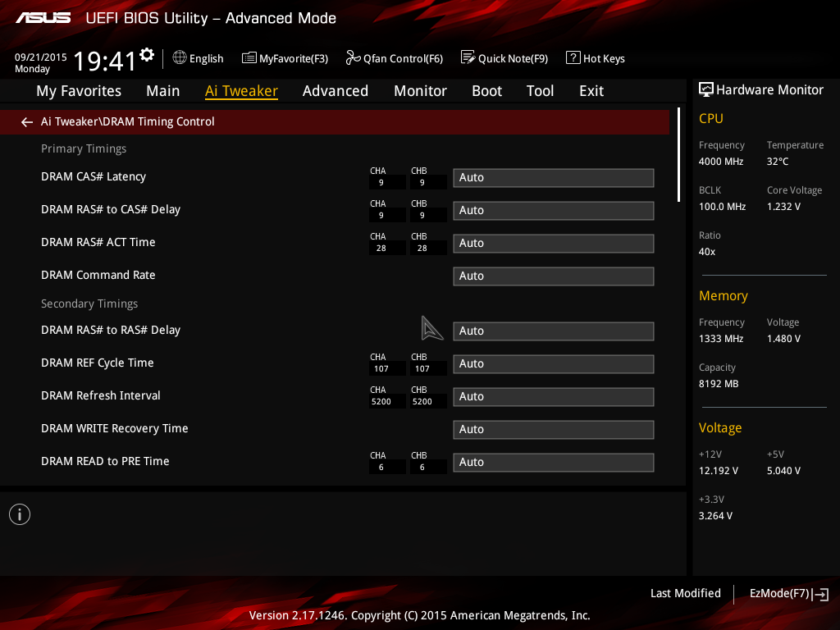Open DRAM Command Rate Auto dropdown
Viewport: 840px width, 630px height.
click(x=554, y=276)
